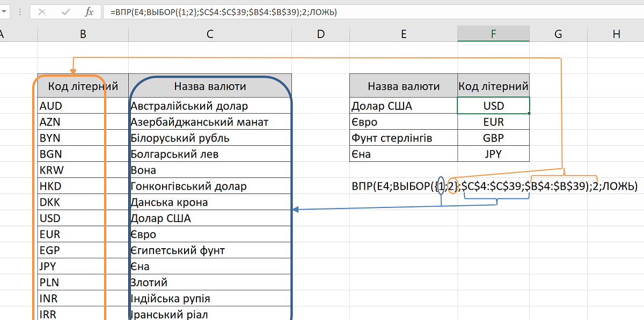The width and height of the screenshot is (644, 320).
Task: Select cell AUD
Action: click(83, 106)
